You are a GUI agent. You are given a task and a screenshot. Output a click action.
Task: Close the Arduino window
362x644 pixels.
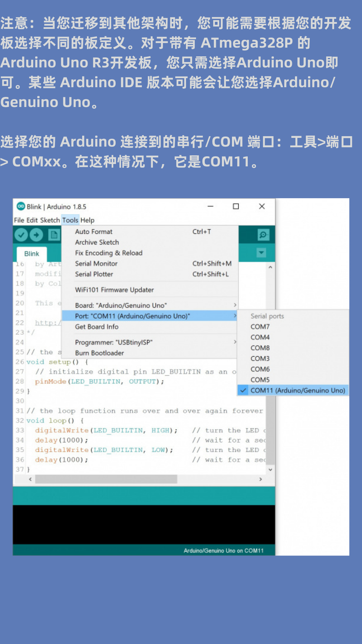[262, 206]
